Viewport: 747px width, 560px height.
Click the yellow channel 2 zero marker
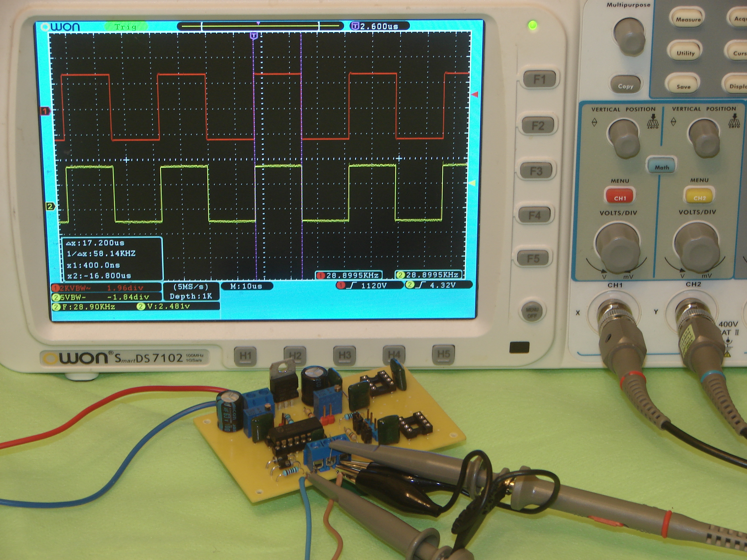tap(50, 206)
